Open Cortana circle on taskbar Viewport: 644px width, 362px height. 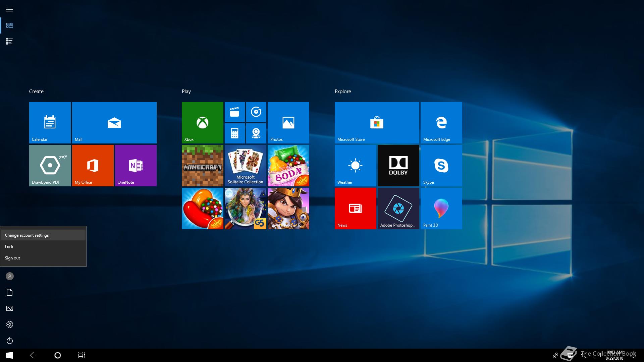[58, 355]
